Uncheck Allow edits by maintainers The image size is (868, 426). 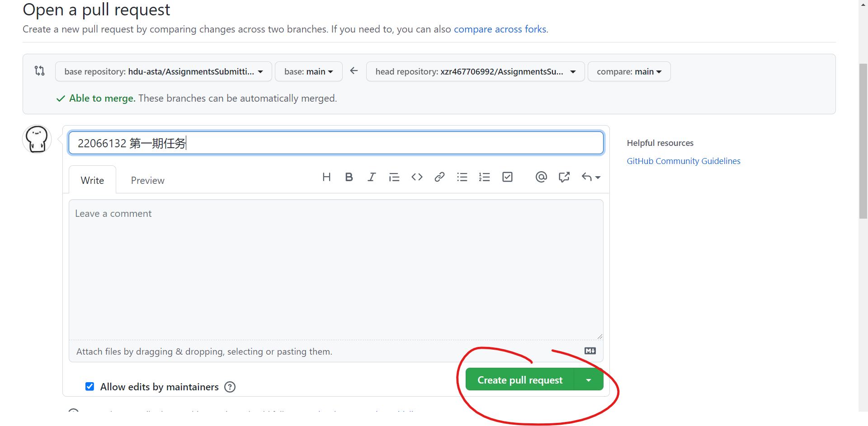(90, 387)
